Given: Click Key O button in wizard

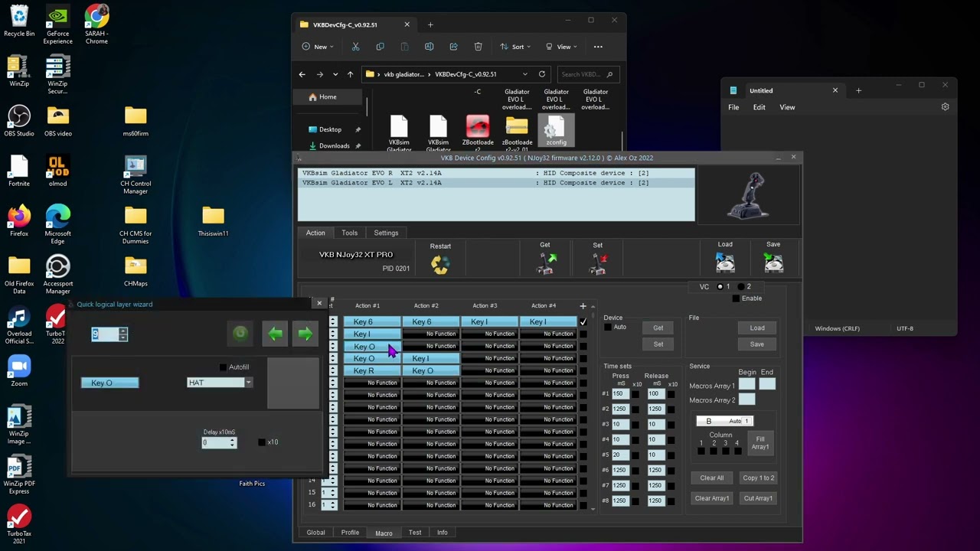Looking at the screenshot, I should (109, 383).
